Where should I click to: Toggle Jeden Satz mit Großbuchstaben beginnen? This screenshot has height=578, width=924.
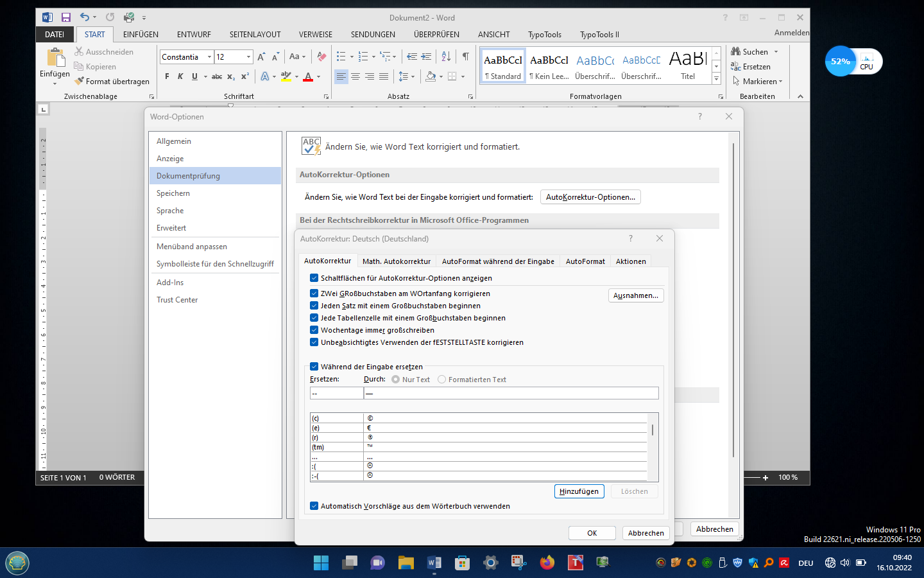(x=314, y=306)
